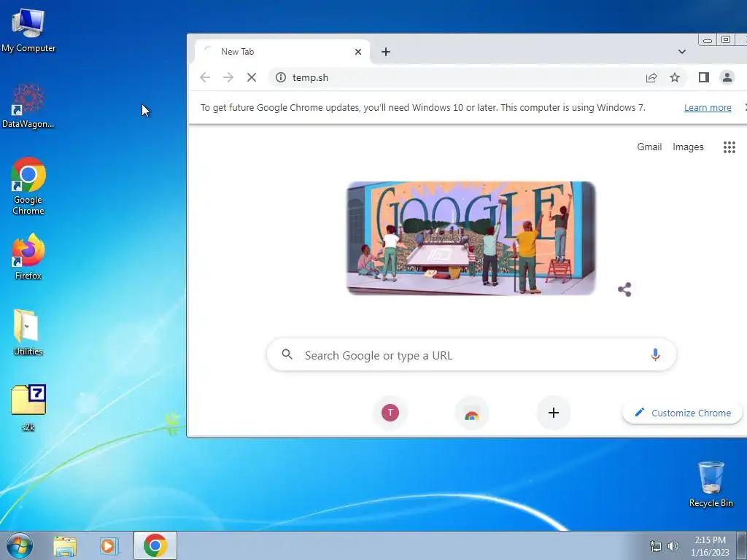Click the network tray icon
The image size is (747, 560).
pyautogui.click(x=656, y=546)
